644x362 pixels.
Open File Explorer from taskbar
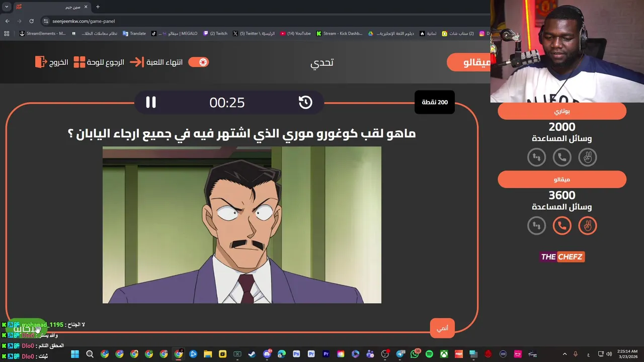click(208, 354)
